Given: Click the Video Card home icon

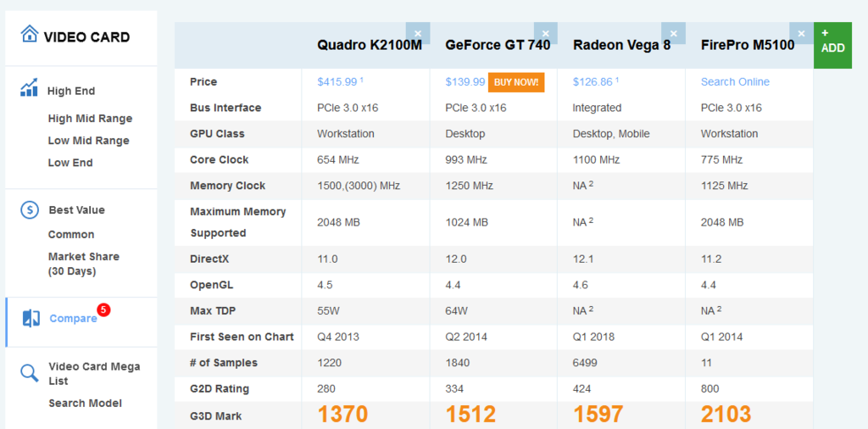Looking at the screenshot, I should [30, 34].
